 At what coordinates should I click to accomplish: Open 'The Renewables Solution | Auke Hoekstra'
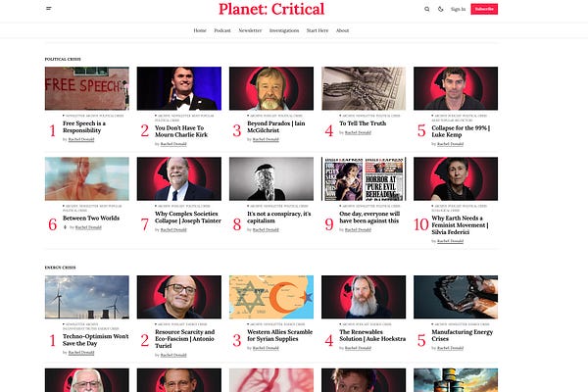click(372, 335)
